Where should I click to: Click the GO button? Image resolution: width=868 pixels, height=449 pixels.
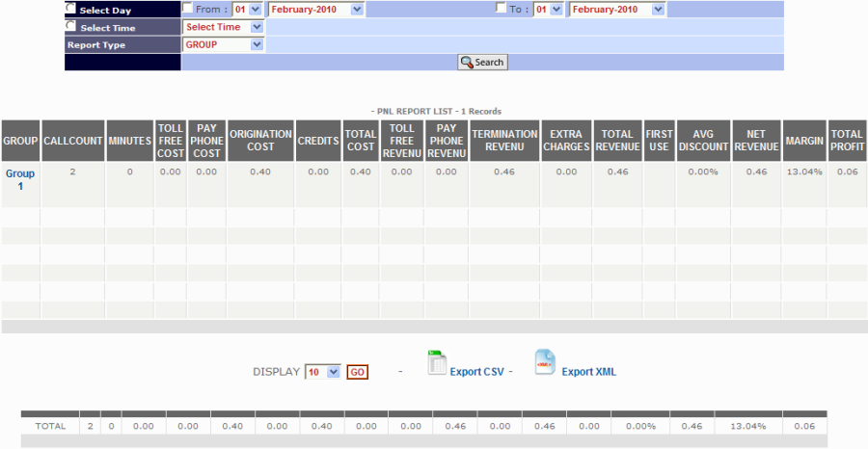click(x=358, y=372)
